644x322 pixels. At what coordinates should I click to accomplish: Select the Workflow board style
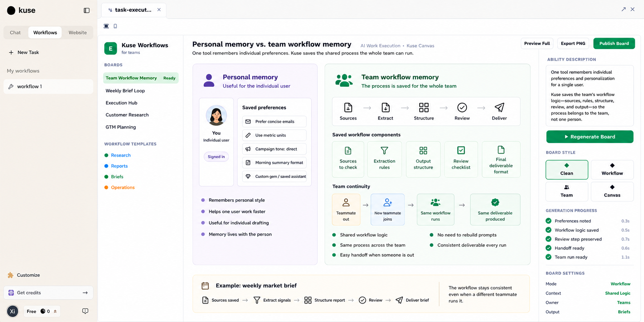pyautogui.click(x=612, y=170)
